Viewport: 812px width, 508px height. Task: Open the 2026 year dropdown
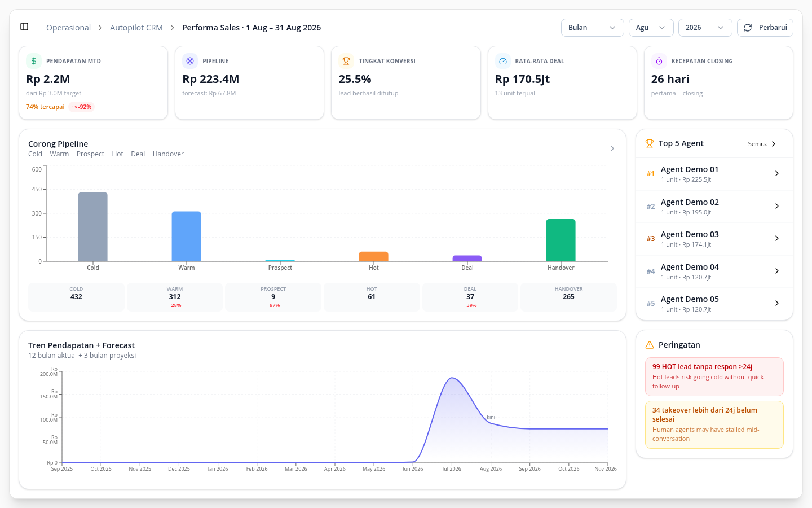click(705, 28)
